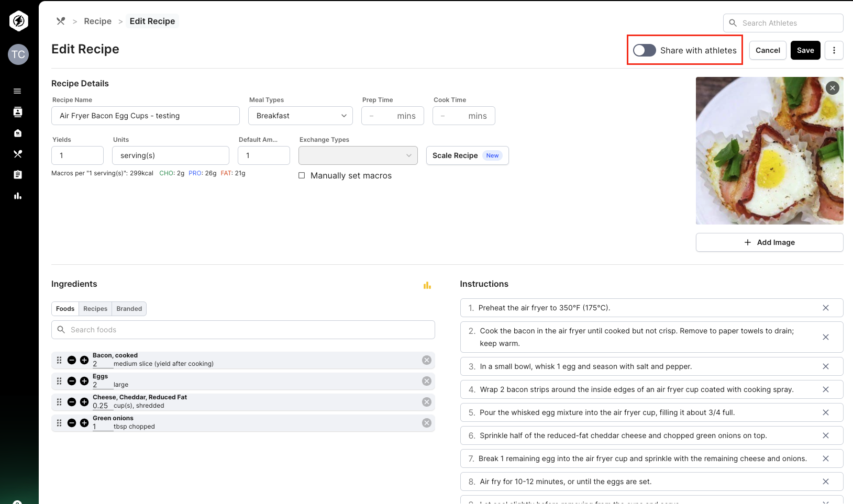Open the three-dot more options menu
Screen dimensions: 853x504
click(x=834, y=50)
